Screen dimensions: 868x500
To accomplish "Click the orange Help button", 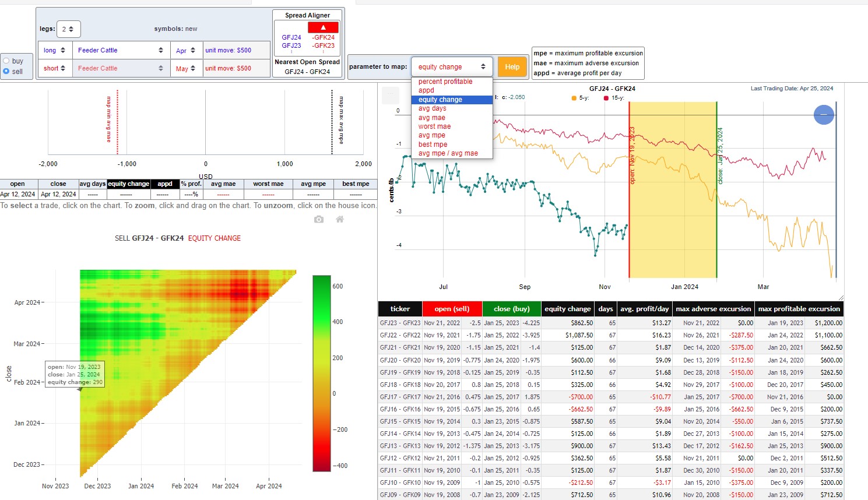I will pyautogui.click(x=512, y=67).
